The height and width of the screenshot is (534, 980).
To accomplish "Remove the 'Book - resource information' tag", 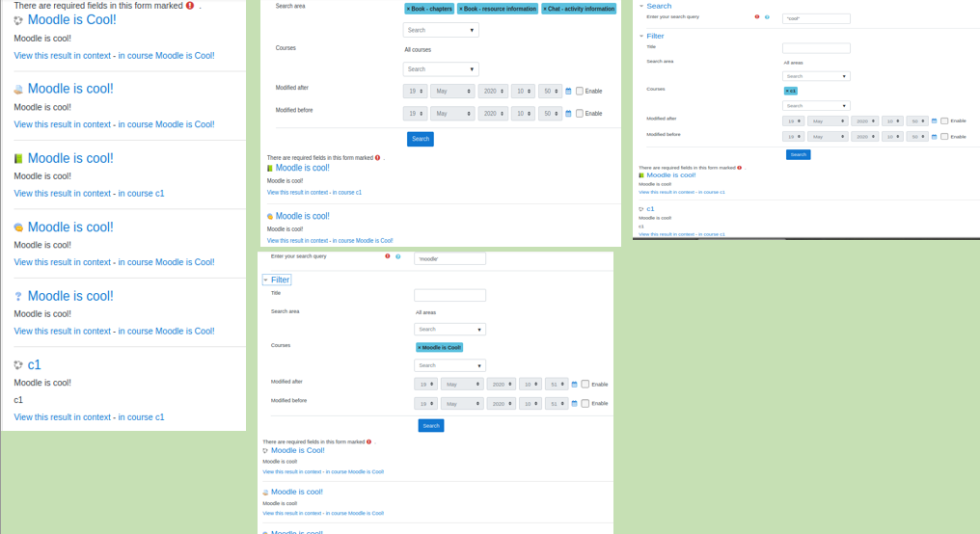I will [498, 9].
